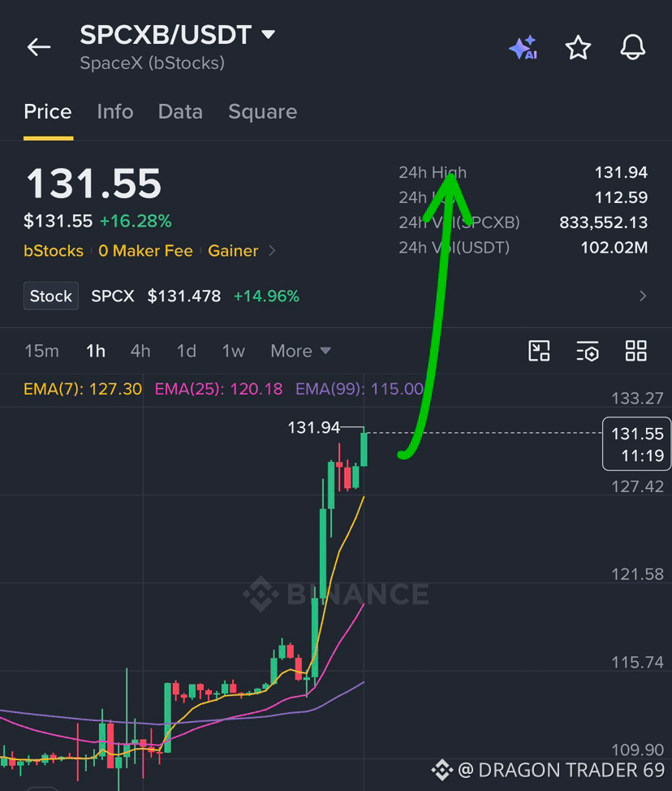Tap the 131.55 current price label on axis

coord(637,444)
